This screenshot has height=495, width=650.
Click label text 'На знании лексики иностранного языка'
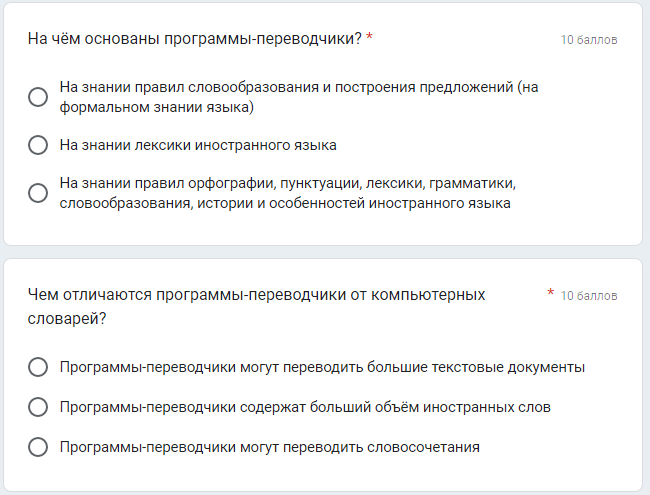tap(198, 145)
